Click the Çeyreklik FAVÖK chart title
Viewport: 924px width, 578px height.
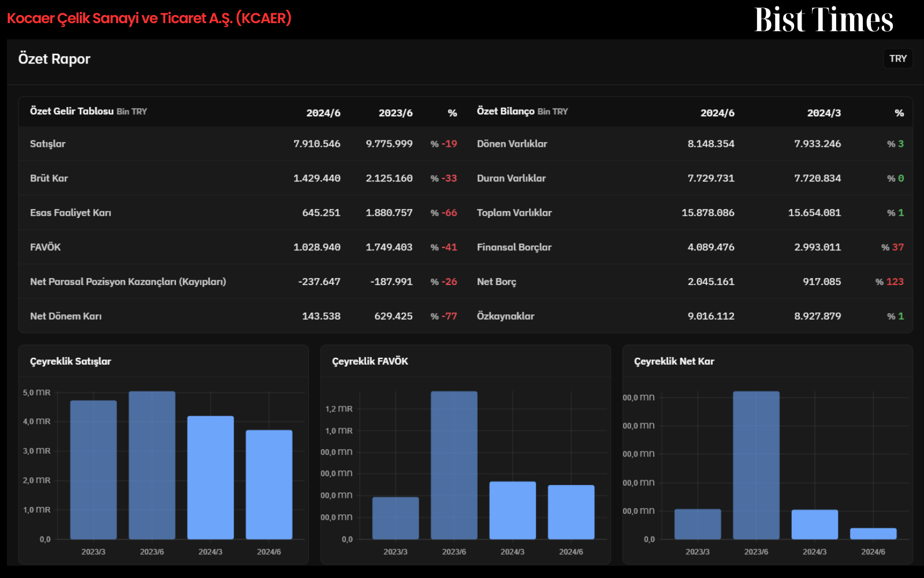coord(370,361)
